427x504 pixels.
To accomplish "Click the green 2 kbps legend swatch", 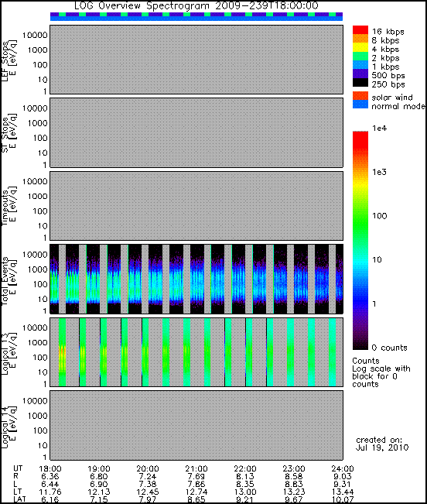I will tap(360, 56).
